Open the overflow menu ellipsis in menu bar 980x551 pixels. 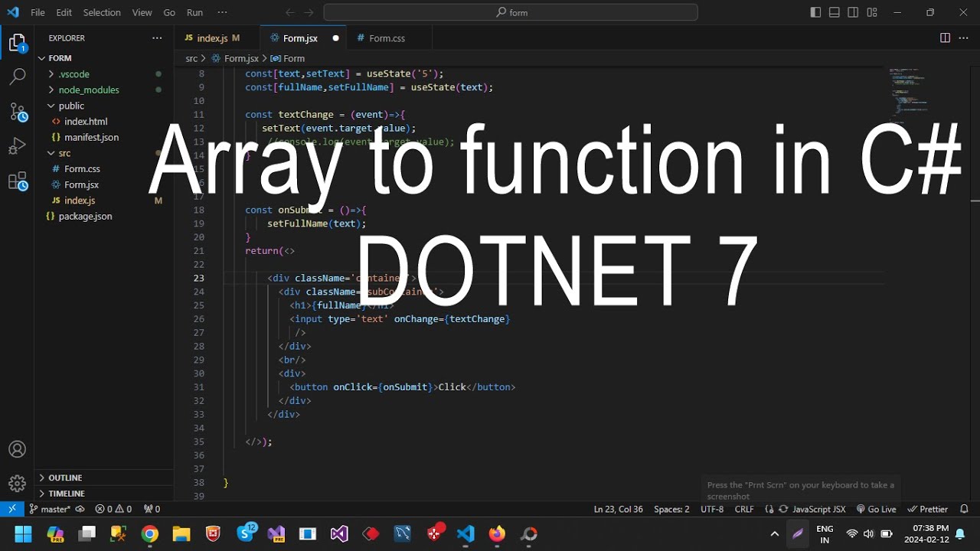pyautogui.click(x=222, y=12)
